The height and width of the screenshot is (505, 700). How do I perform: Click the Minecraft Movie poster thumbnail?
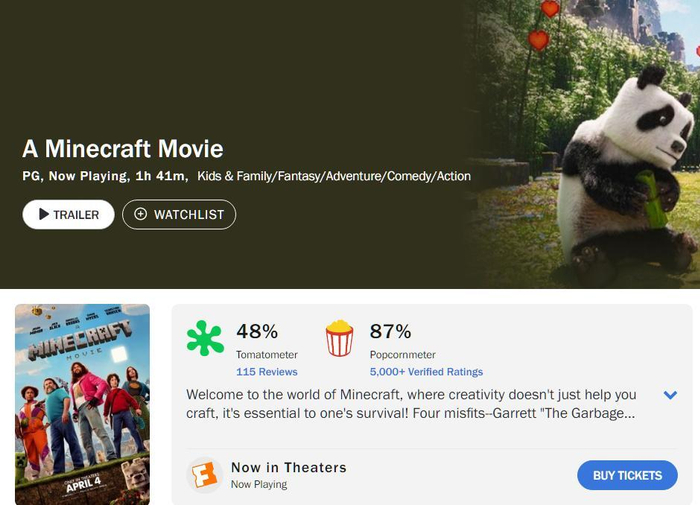pos(82,403)
